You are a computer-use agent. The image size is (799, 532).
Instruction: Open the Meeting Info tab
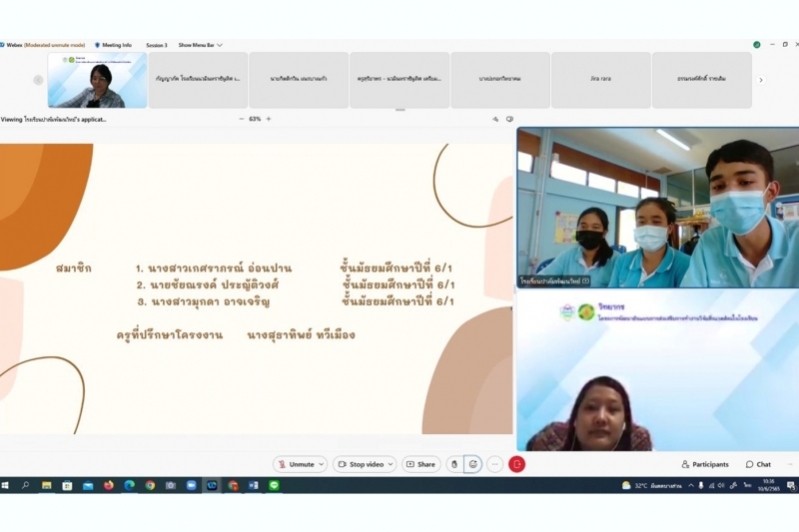click(113, 45)
